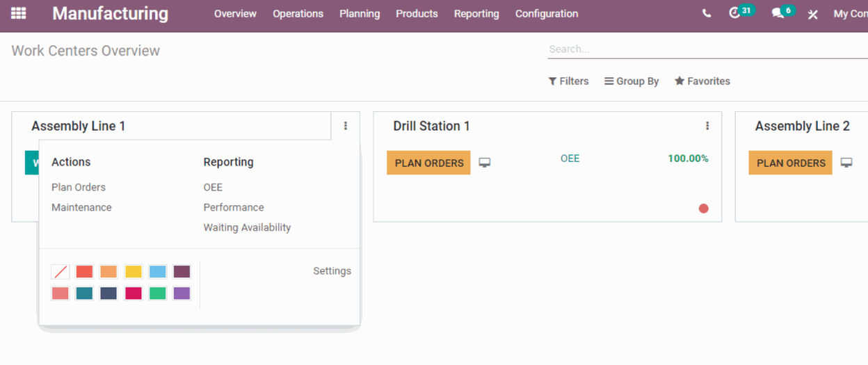The width and height of the screenshot is (868, 365).
Task: Click the phone call icon
Action: pyautogui.click(x=707, y=13)
